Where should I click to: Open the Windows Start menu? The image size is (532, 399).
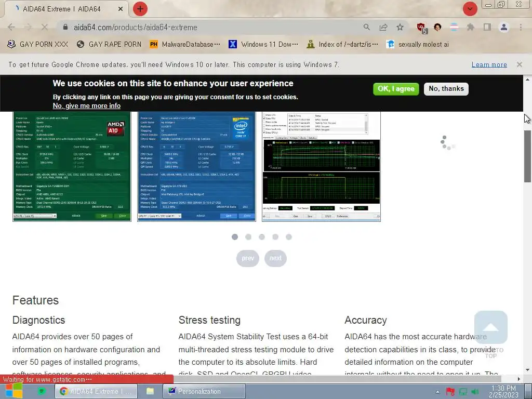point(13,391)
